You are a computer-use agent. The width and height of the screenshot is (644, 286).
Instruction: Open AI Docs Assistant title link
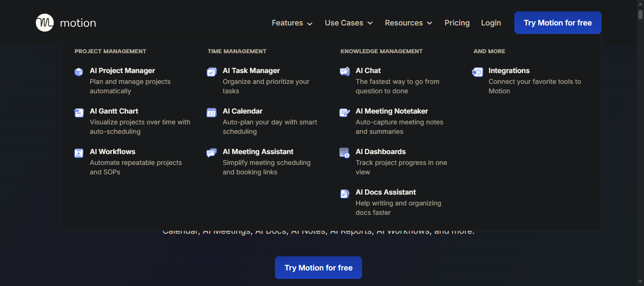[386, 192]
